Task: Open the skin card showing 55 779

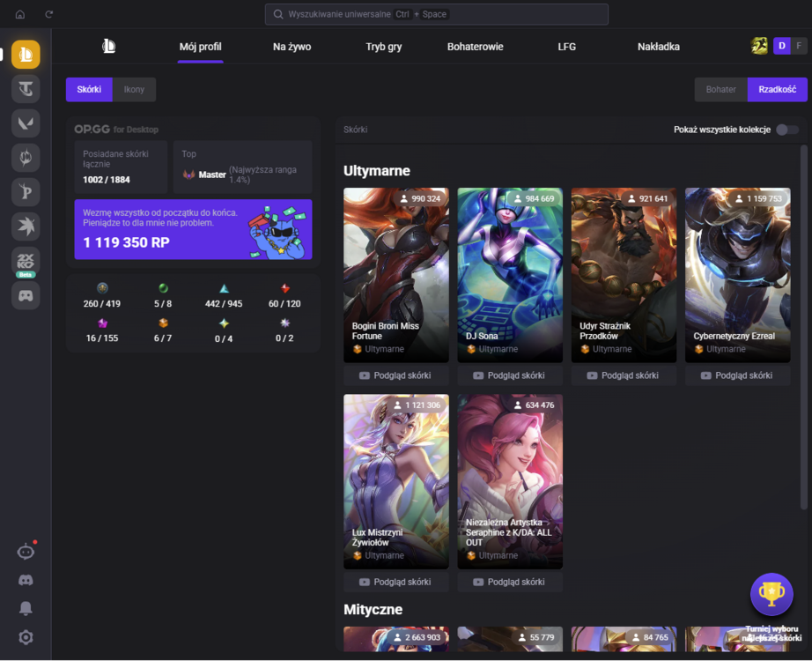Action: [510, 639]
